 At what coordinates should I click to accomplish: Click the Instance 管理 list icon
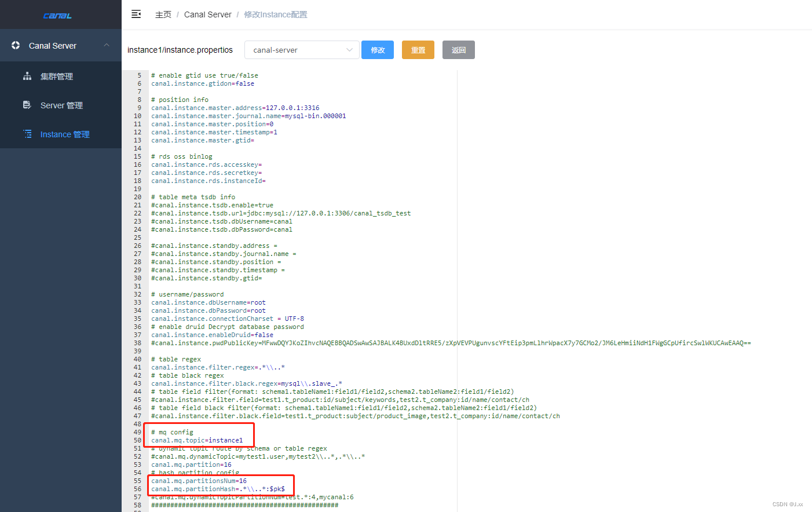click(x=27, y=134)
